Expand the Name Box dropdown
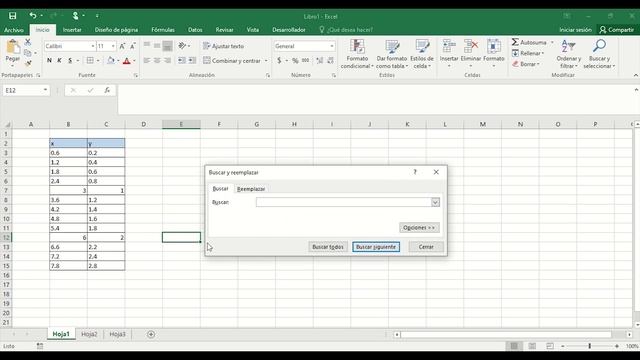640x360 pixels. click(45, 90)
